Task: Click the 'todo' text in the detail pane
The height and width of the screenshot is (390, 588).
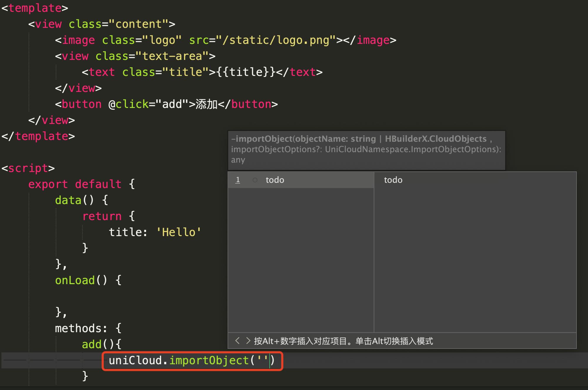Action: (x=393, y=180)
